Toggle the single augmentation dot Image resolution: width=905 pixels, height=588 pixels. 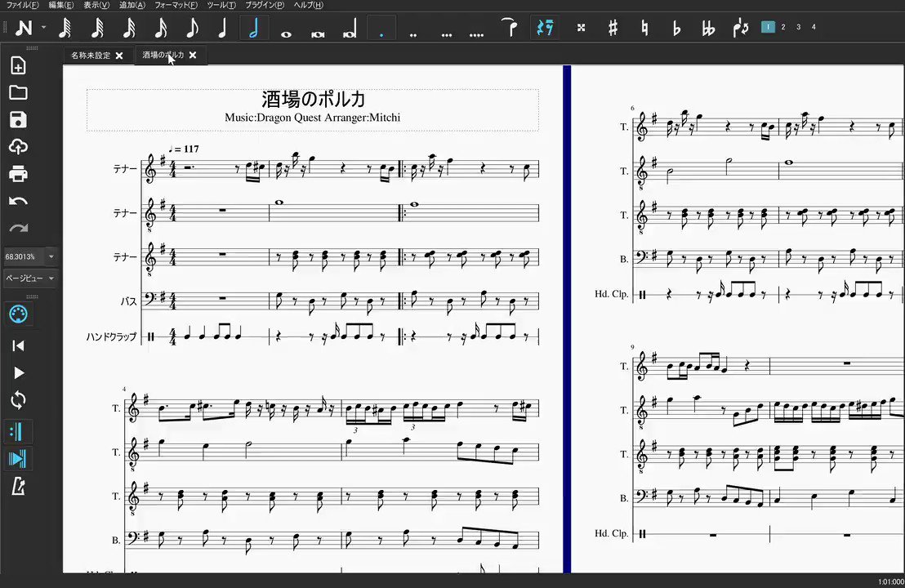click(381, 28)
